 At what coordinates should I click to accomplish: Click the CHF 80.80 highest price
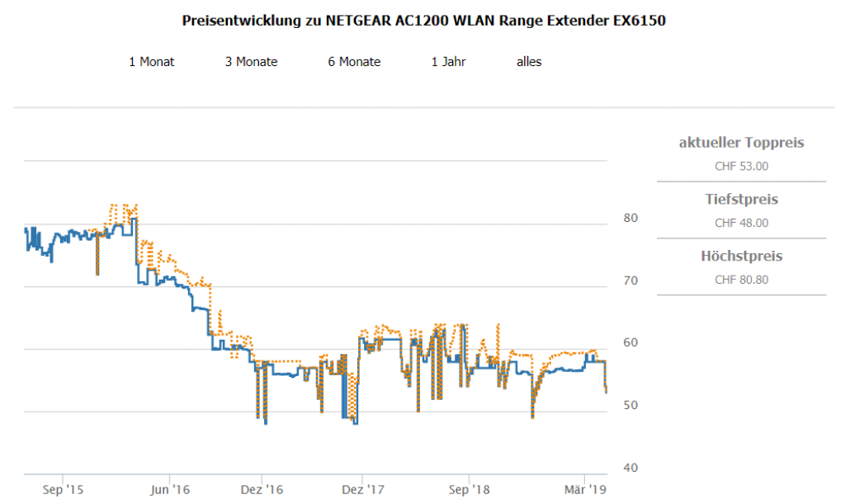(741, 280)
